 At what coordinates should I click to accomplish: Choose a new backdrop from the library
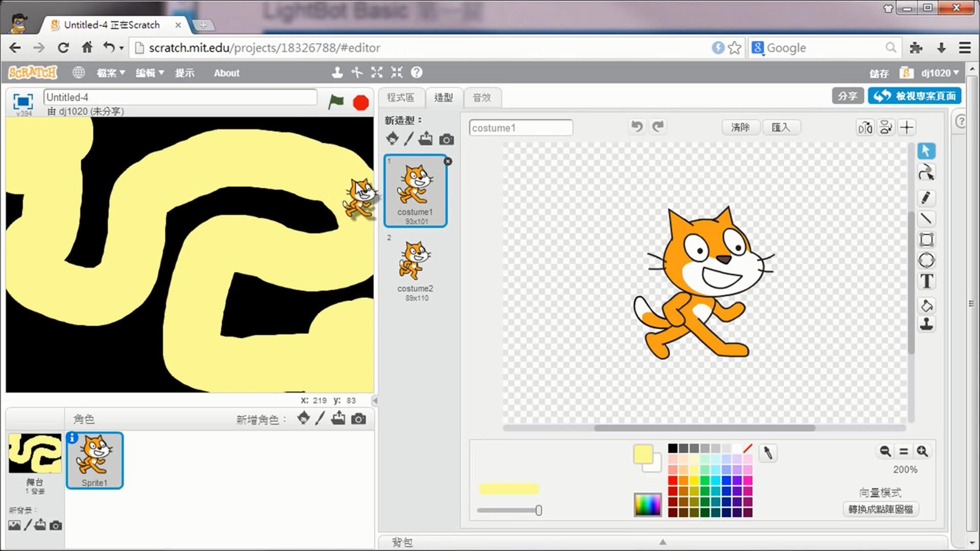coord(14,525)
